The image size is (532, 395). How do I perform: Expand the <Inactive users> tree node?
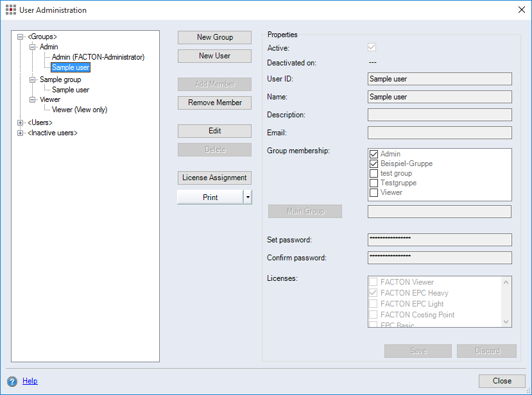[21, 133]
